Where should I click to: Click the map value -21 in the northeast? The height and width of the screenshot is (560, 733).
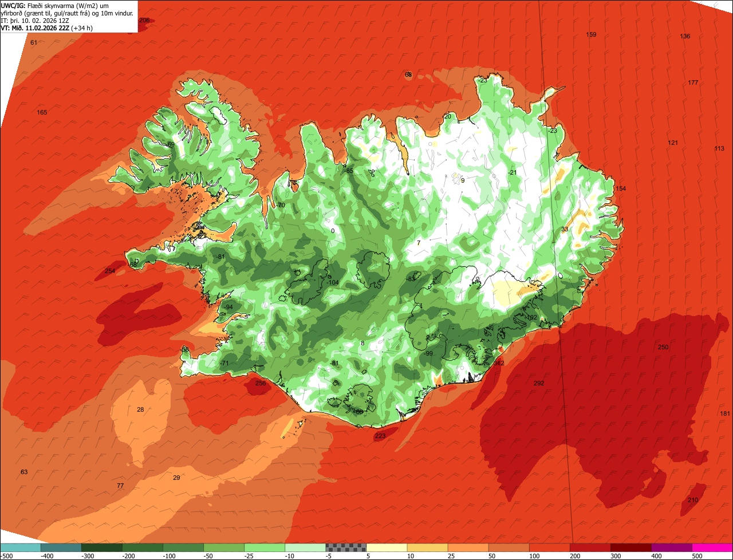512,172
